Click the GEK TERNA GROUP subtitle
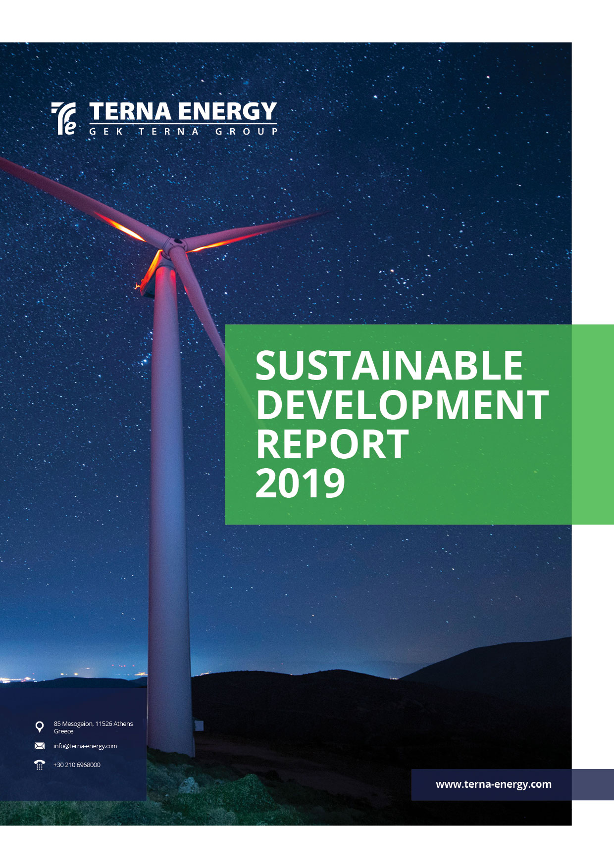 (183, 132)
